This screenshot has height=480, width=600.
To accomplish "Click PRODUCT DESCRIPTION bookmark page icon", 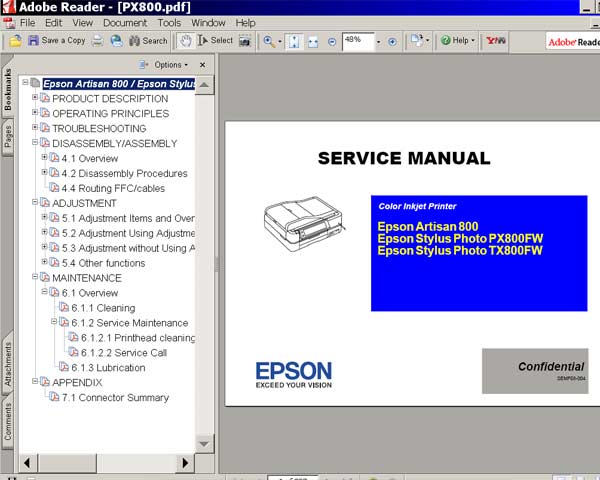I will (x=45, y=98).
